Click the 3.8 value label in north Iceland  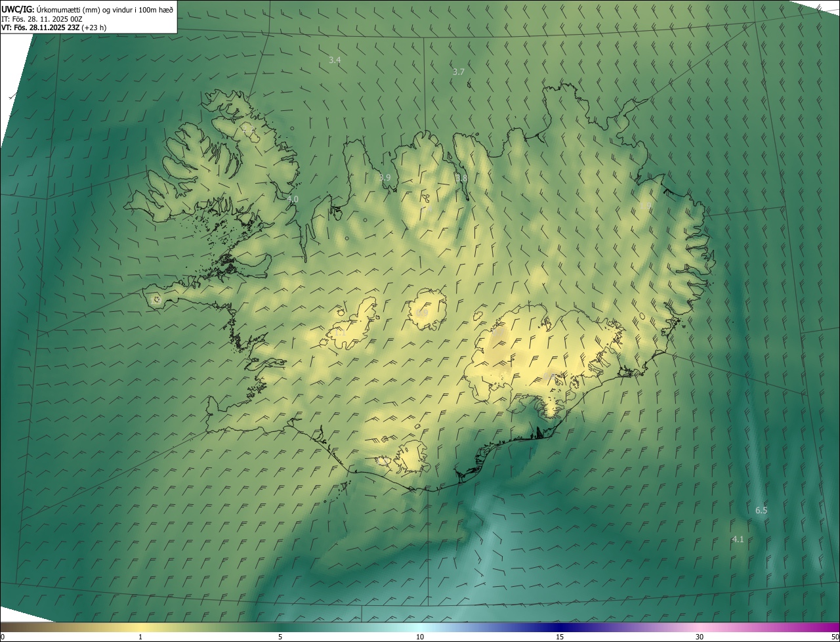click(462, 178)
